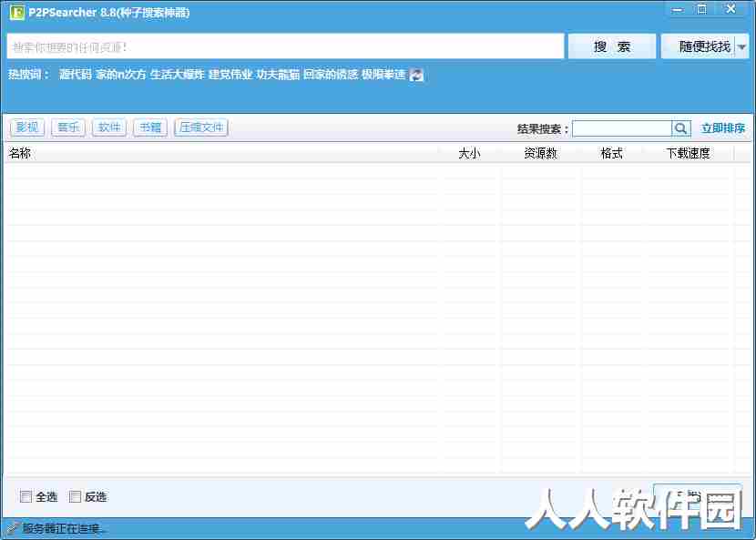Click the P2PSearcher app logo icon
This screenshot has height=540, width=756.
pos(17,13)
